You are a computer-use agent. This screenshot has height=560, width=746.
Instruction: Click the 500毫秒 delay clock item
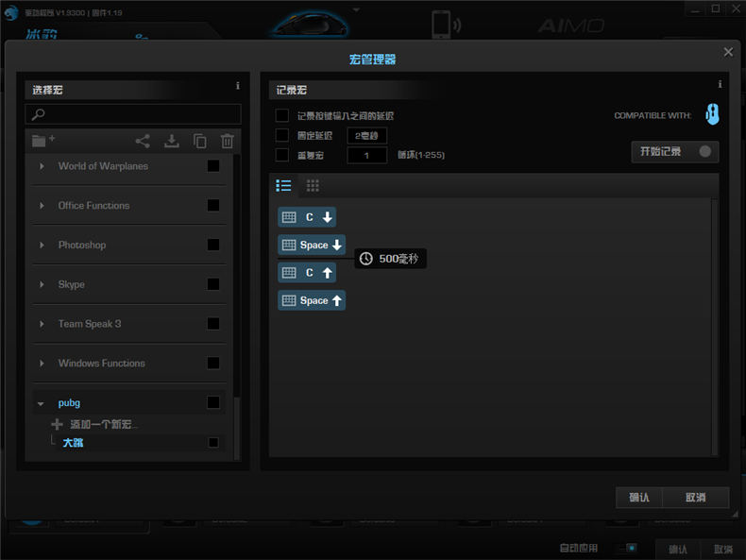pos(391,258)
